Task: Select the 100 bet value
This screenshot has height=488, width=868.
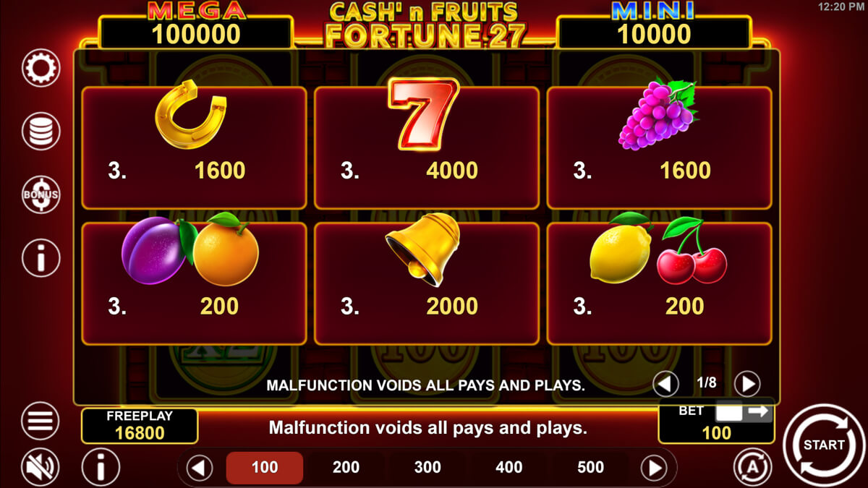Action: pos(265,468)
